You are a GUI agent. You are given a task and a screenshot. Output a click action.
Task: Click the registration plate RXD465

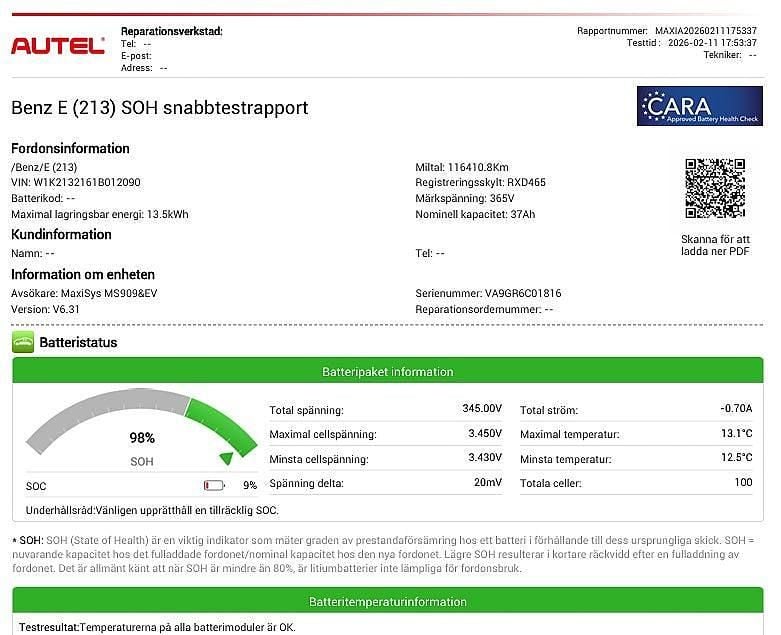point(526,182)
